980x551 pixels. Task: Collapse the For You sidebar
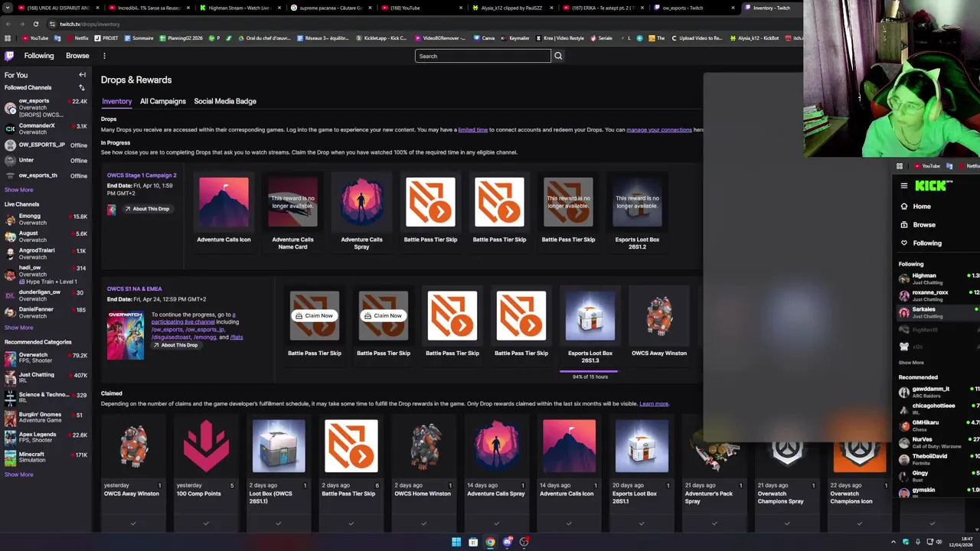[82, 75]
